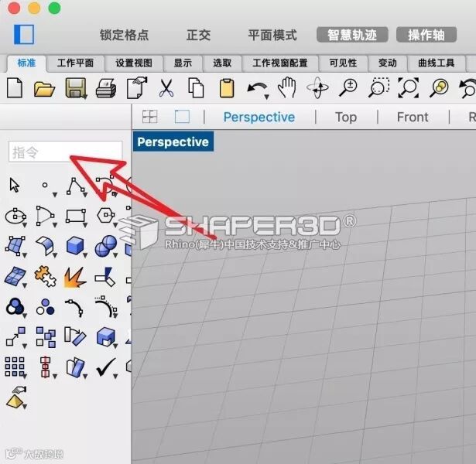Toggle 平面模式 planar mode
Screen dimensions: 476x464
[x=272, y=35]
